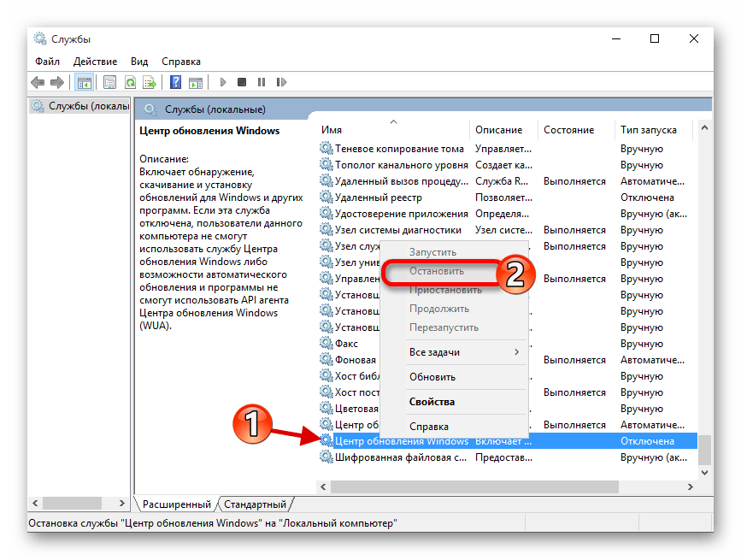741x560 pixels.
Task: Open the blue Help question mark icon
Action: 175,82
